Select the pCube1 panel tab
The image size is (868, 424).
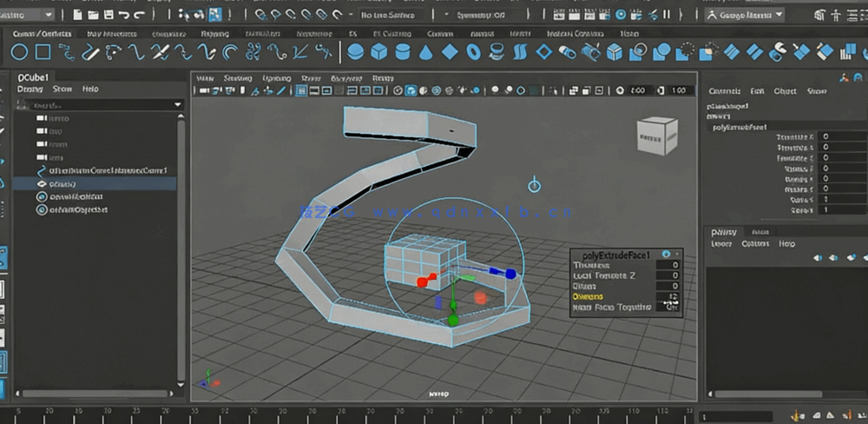click(33, 77)
